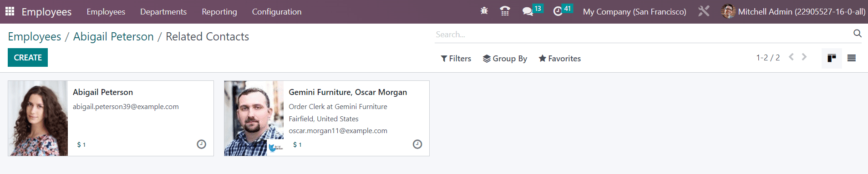Open My Company (San Francisco) selector

(635, 12)
